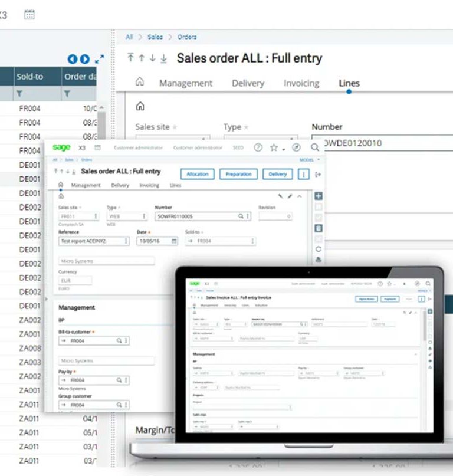Click the Number input field showing OWDE0120010
Screen dimensions: 453x476
point(389,143)
